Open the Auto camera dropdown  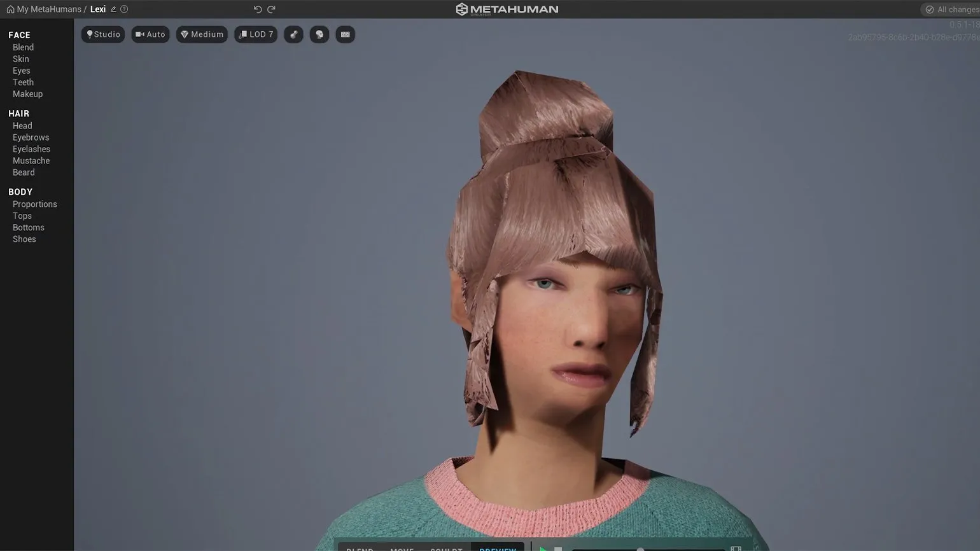[150, 34]
